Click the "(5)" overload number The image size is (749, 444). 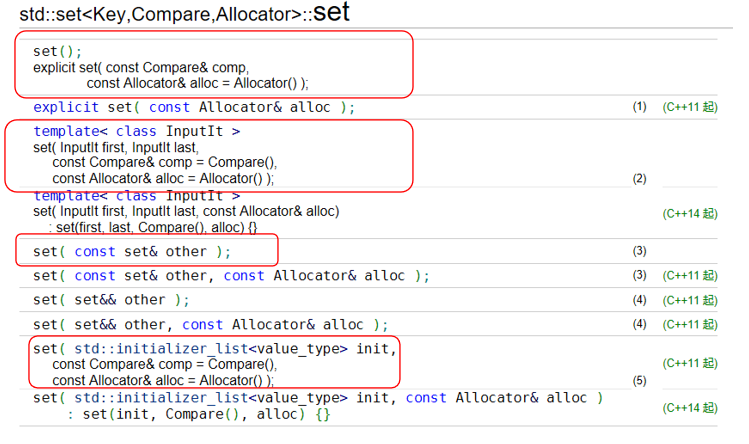tap(639, 381)
